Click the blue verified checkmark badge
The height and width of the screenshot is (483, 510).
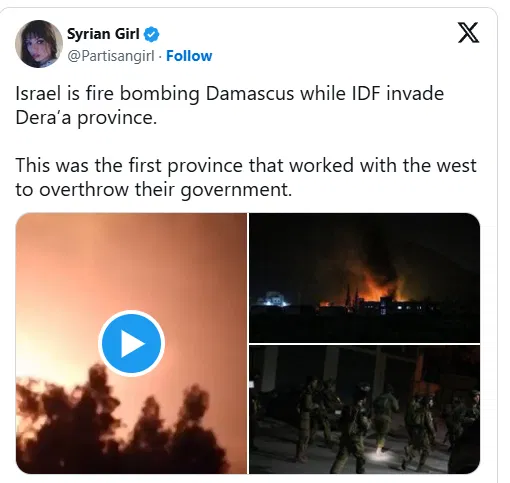(x=151, y=34)
